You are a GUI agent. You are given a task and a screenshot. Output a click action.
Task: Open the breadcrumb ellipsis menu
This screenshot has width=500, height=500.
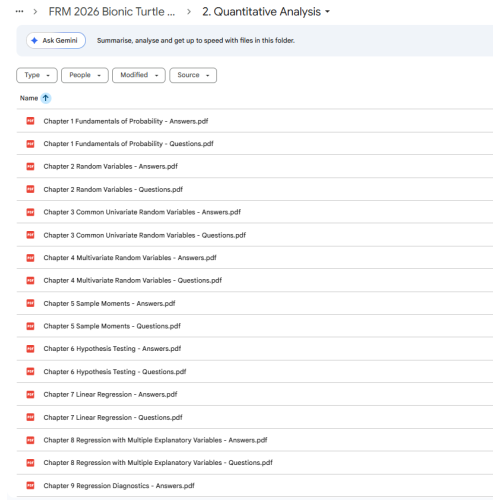click(x=20, y=12)
